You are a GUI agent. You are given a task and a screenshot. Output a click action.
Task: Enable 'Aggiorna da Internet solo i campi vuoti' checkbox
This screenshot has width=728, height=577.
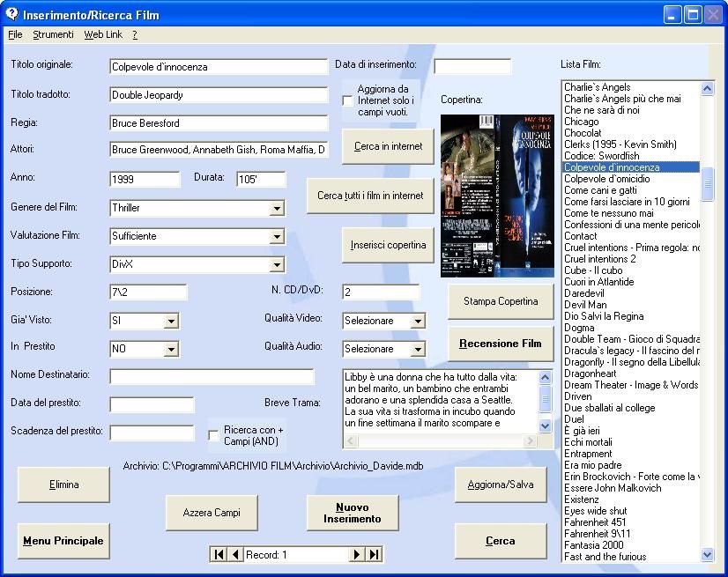click(347, 100)
